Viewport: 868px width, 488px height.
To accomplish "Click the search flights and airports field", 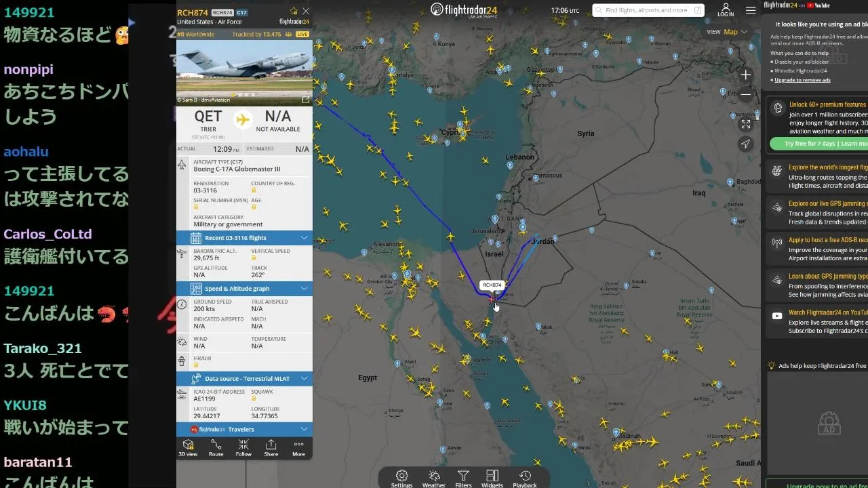I will click(x=649, y=10).
